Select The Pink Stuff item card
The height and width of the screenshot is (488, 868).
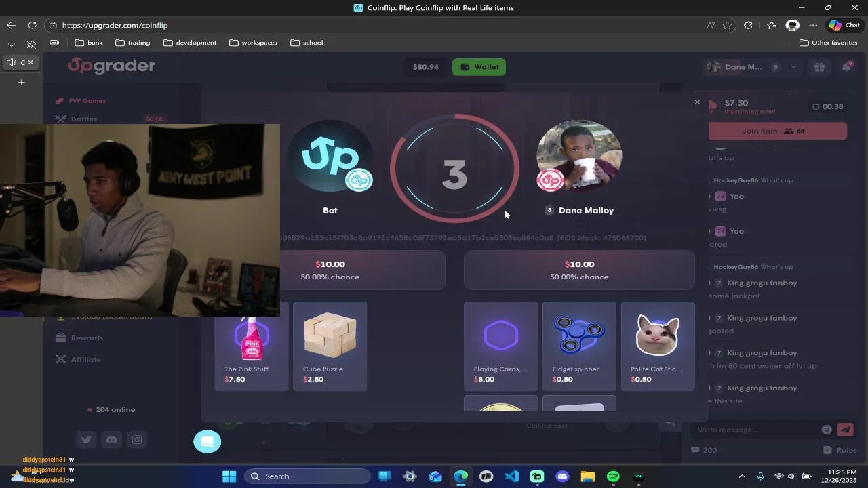tap(252, 346)
